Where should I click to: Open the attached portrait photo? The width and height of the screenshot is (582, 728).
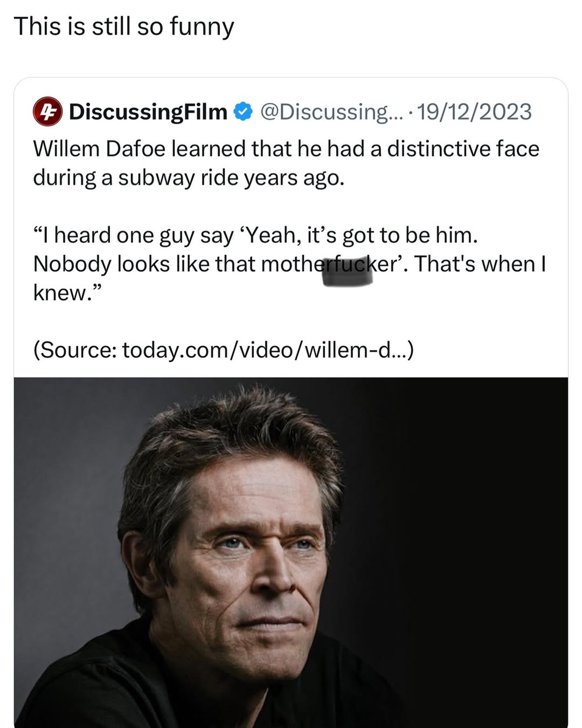point(291,552)
